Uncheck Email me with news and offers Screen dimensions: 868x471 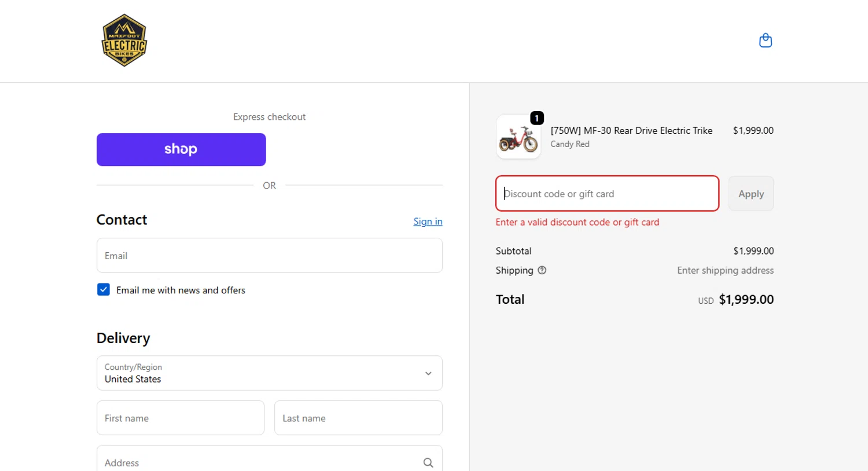pos(104,289)
